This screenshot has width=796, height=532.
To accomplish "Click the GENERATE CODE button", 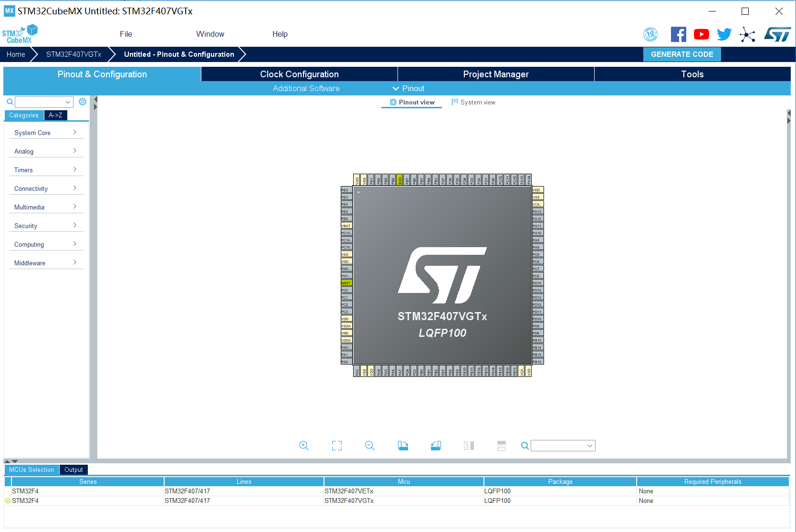I will tap(682, 54).
